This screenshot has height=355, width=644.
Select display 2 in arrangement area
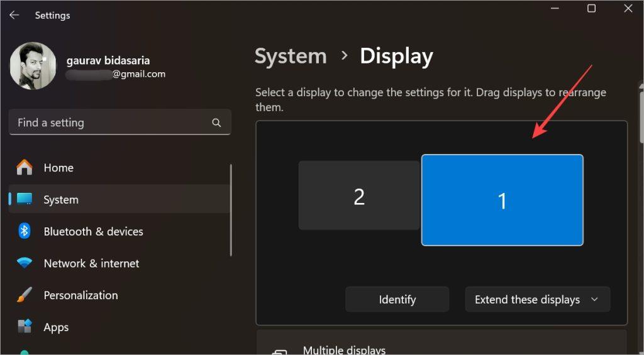click(359, 195)
